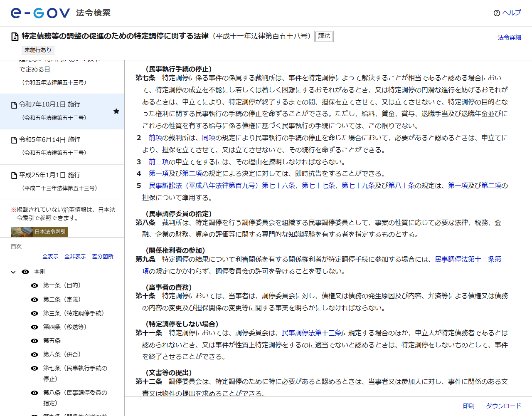Viewport: 532px width, 416px height.
Task: Toggle visibility eye for 第七条（民事執行手続の停止）
Action: click(x=34, y=368)
